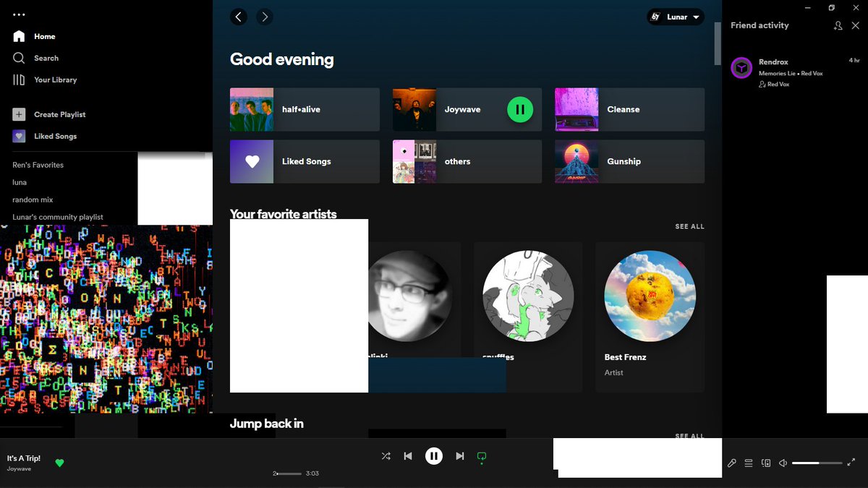
Task: Pause Joywave using green card button
Action: tap(520, 110)
